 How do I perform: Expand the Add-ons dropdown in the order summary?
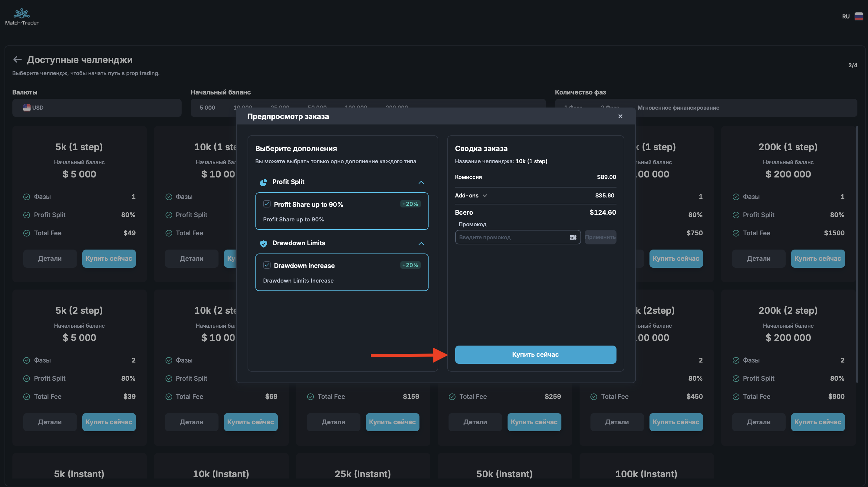485,196
